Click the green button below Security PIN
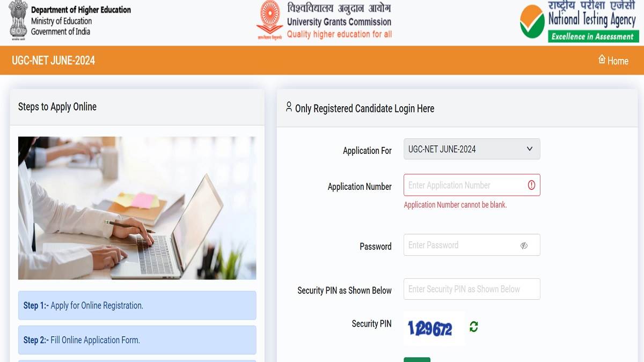644x362 pixels. click(x=417, y=359)
